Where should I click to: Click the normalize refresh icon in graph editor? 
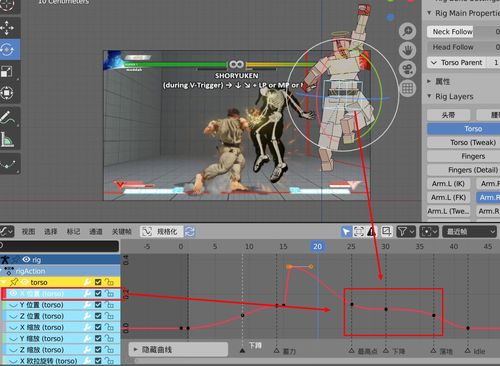pos(190,231)
